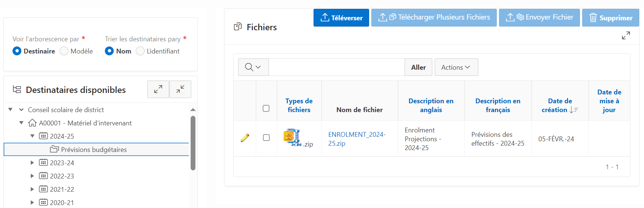644x208 pixels.
Task: Collapse all destinataires tree nodes
Action: pyautogui.click(x=180, y=89)
